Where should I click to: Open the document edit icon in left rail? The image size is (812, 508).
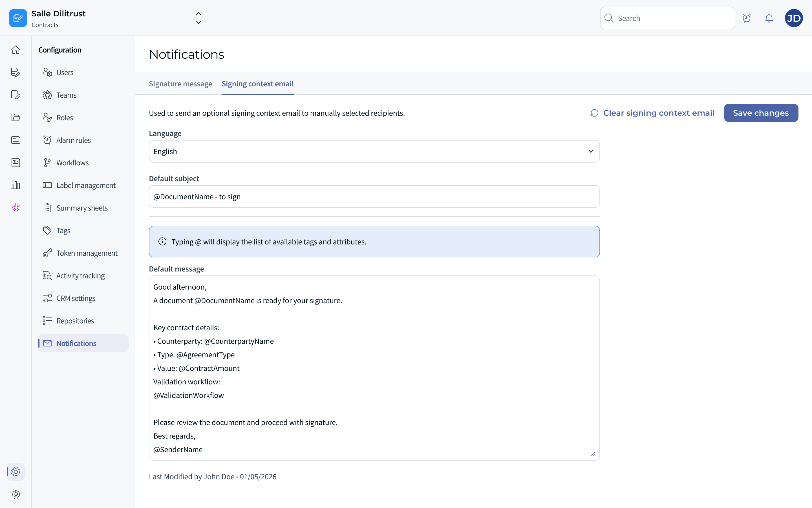click(x=16, y=72)
